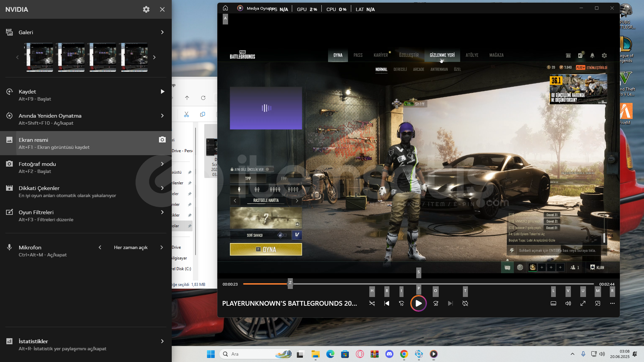Open Google Chrome from taskbar
Image resolution: width=644 pixels, height=362 pixels.
coord(404,354)
